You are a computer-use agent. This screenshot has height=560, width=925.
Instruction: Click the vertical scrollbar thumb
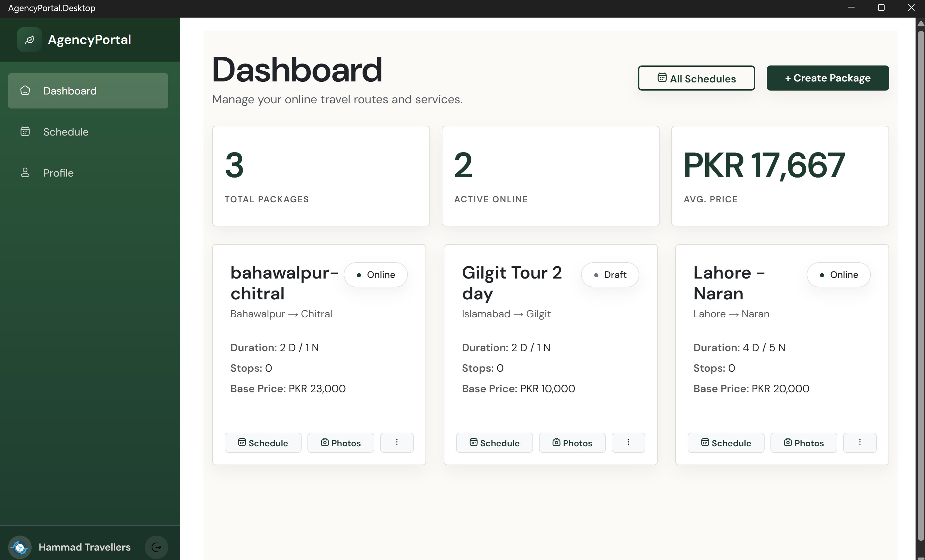pyautogui.click(x=920, y=285)
